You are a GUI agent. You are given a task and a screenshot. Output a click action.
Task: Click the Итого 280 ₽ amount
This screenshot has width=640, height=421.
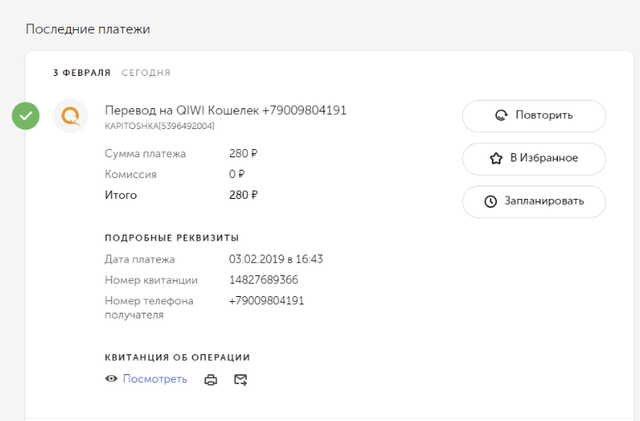(243, 195)
